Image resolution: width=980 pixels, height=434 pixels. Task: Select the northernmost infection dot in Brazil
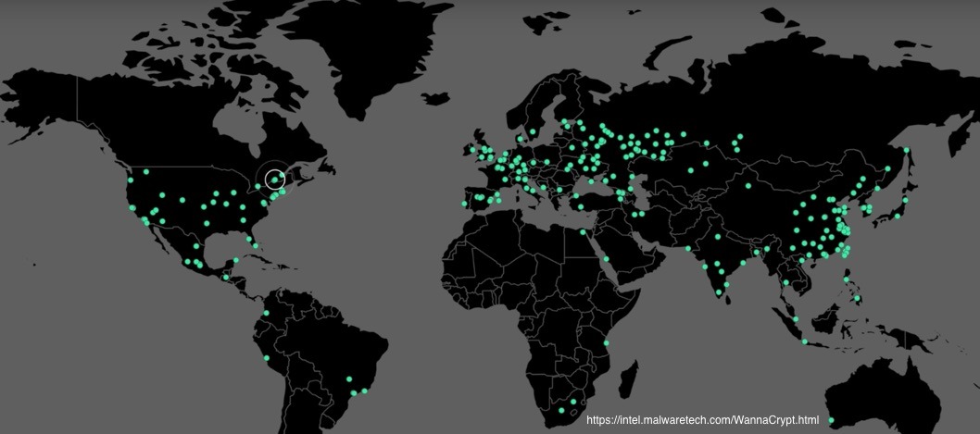point(347,378)
